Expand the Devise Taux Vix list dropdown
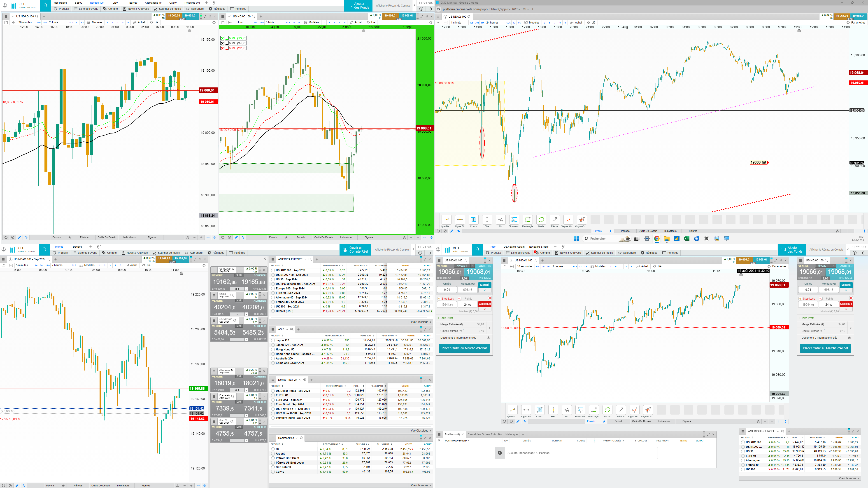This screenshot has height=488, width=868. (300, 380)
